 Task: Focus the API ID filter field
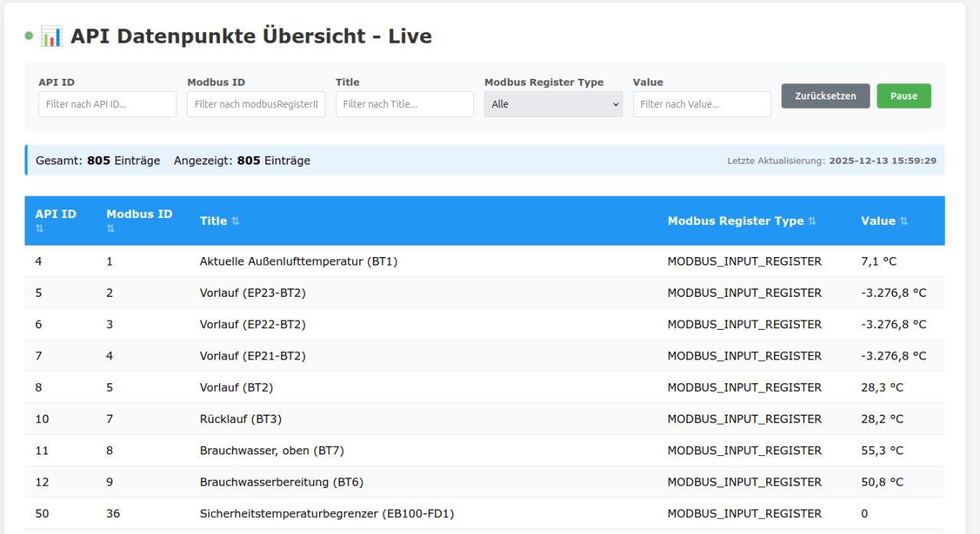(x=107, y=105)
